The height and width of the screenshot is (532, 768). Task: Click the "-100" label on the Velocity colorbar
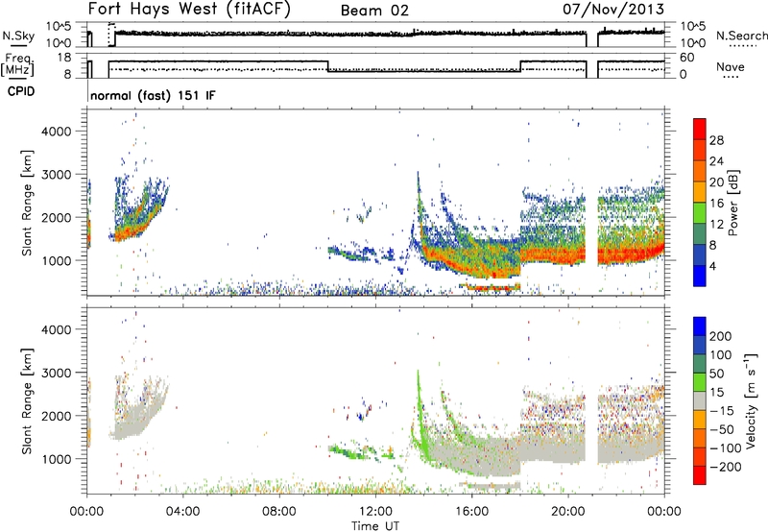click(726, 448)
